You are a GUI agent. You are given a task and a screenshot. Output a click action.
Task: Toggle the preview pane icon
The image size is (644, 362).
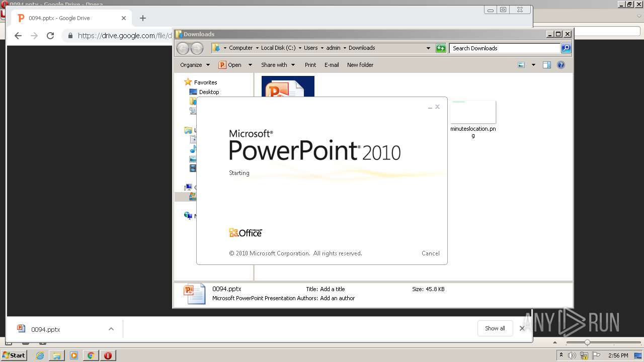[x=547, y=65]
